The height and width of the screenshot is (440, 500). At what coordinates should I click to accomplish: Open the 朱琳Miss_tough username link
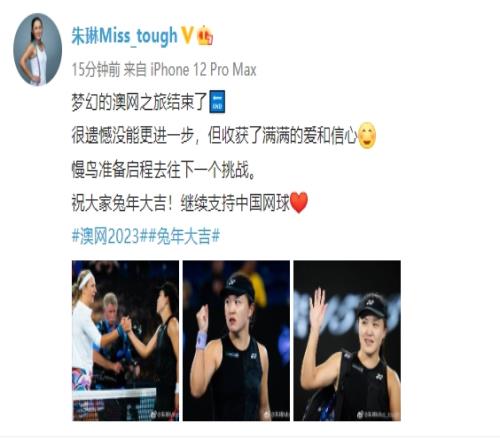[124, 35]
